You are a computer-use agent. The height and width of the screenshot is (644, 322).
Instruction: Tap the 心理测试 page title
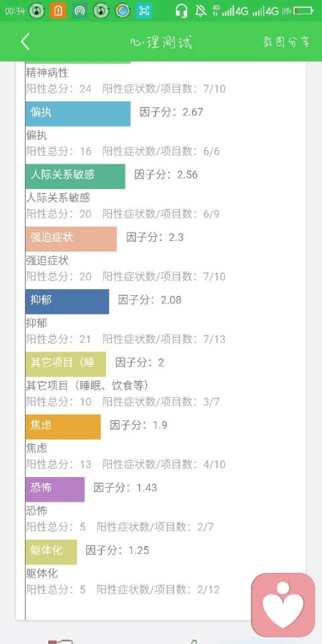coord(161,42)
